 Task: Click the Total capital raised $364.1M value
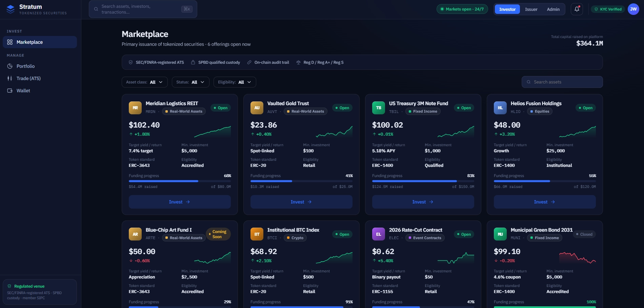(589, 43)
